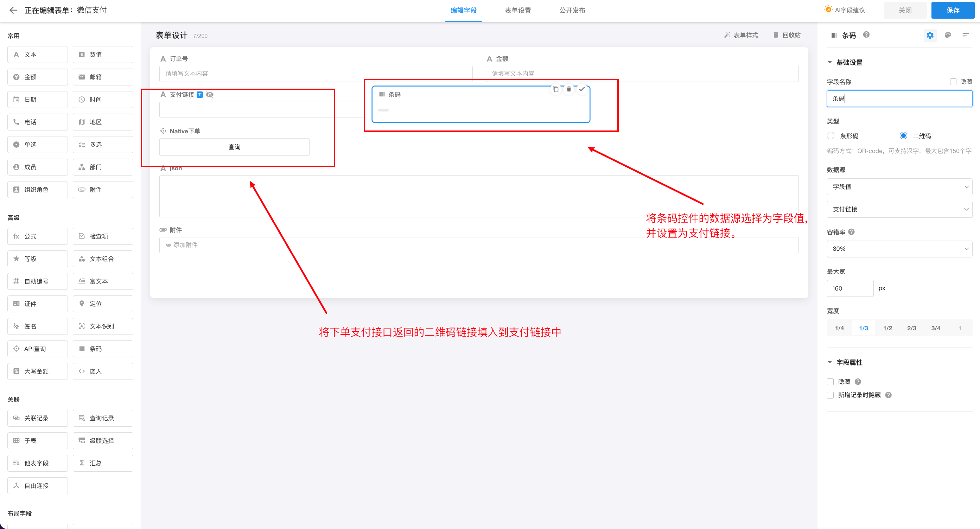Open the palette style settings icon

948,36
